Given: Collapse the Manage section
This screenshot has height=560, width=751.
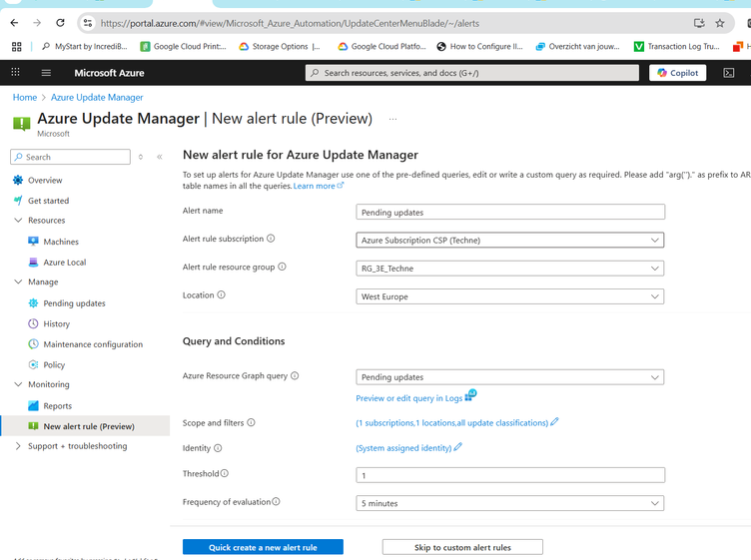Looking at the screenshot, I should click(18, 281).
